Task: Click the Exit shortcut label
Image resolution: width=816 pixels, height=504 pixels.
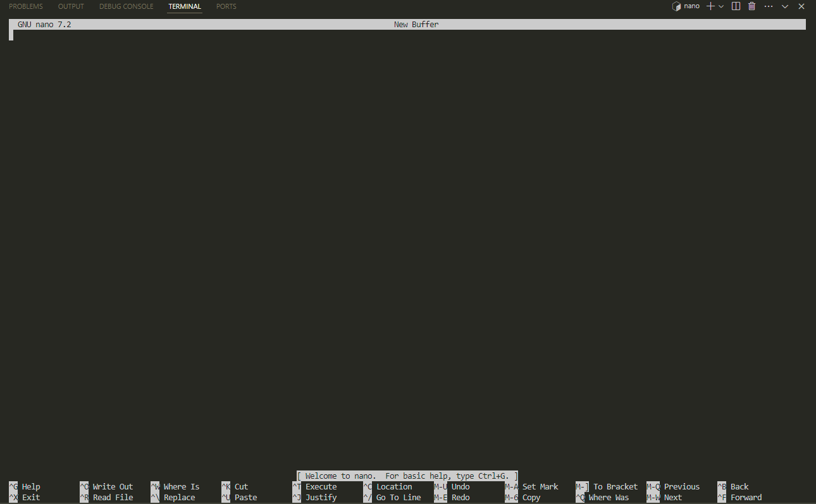Action: click(x=31, y=498)
